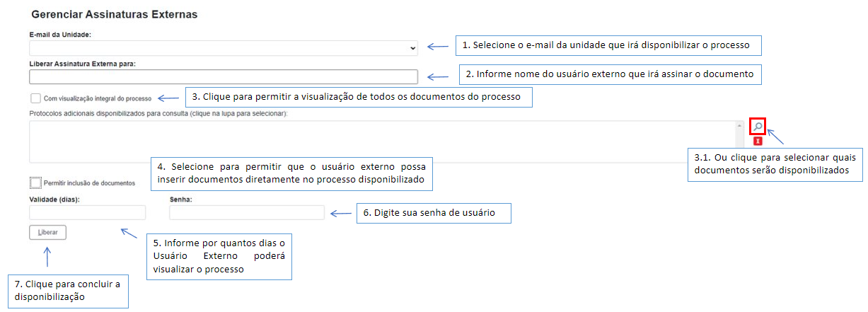868x312 pixels.
Task: Click annotation 5 about number of days
Action: click(x=219, y=256)
